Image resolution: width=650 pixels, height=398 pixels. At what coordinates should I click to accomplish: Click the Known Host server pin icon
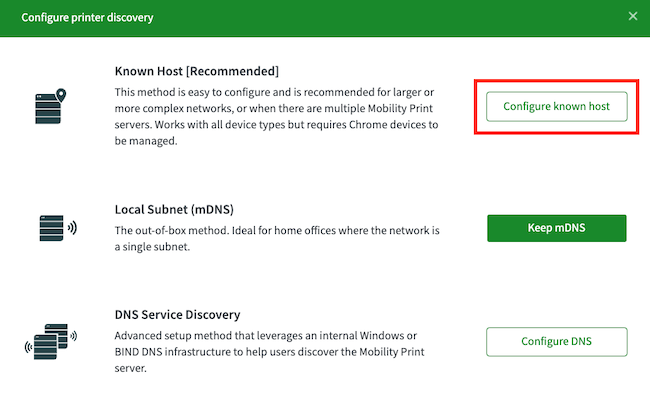coord(51,106)
